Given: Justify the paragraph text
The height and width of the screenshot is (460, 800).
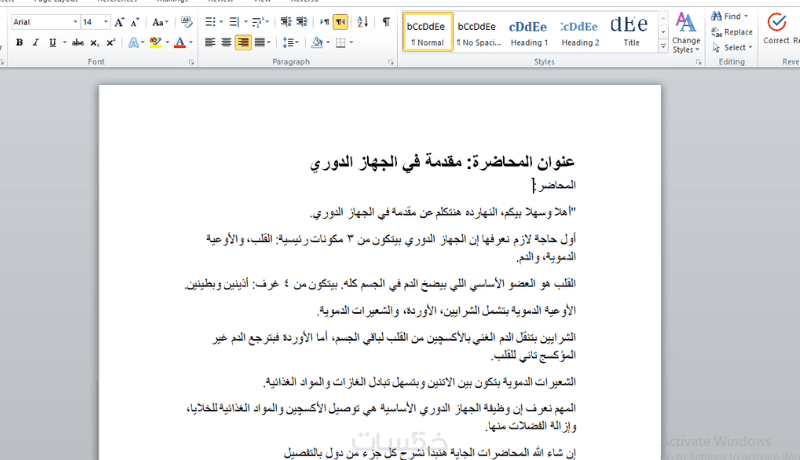Looking at the screenshot, I should point(259,43).
